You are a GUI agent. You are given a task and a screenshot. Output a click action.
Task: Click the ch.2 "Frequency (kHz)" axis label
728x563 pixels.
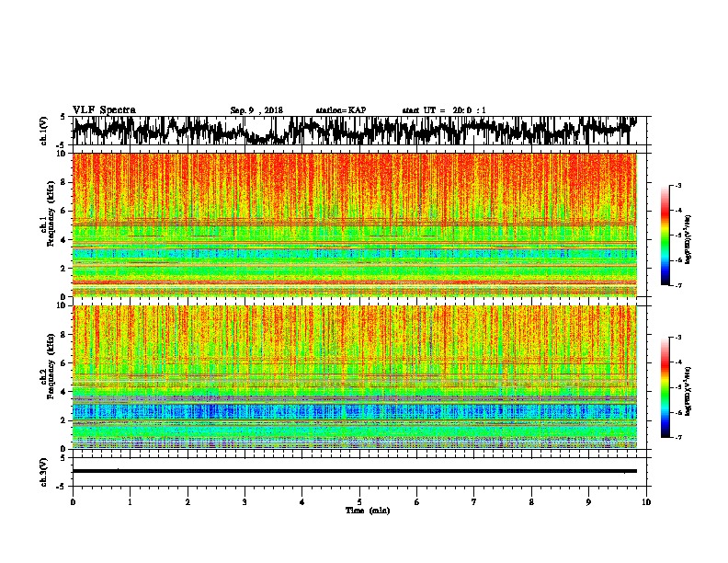(51, 366)
